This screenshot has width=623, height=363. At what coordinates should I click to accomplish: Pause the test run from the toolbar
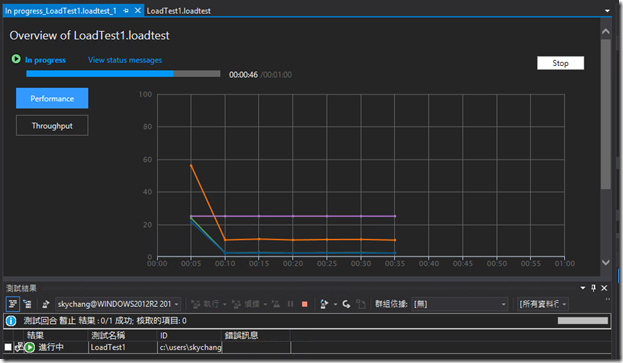click(290, 304)
